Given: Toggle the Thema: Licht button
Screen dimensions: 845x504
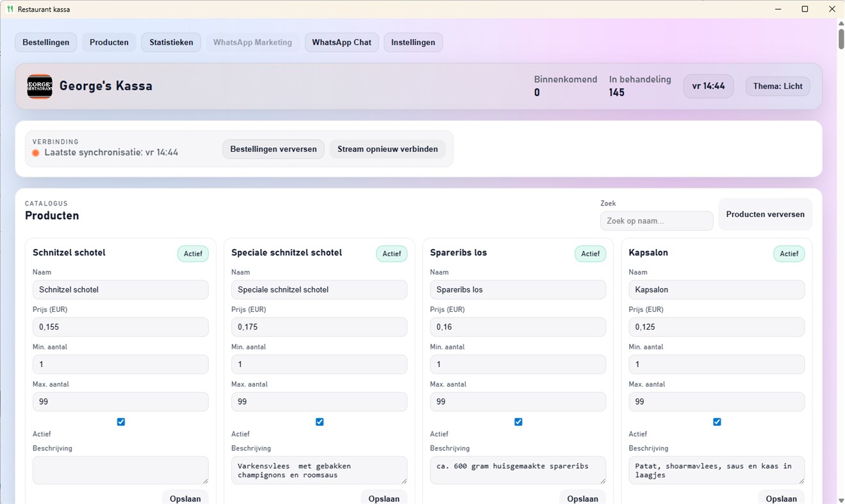Looking at the screenshot, I should coord(778,86).
